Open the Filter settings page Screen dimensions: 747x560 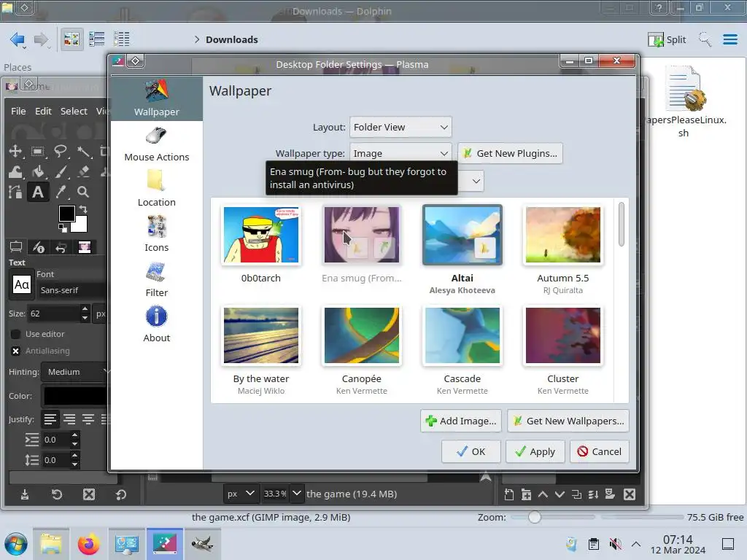click(x=156, y=279)
